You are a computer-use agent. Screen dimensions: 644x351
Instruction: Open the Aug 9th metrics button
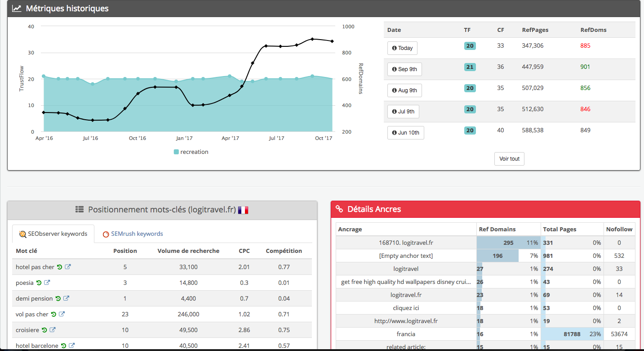404,90
